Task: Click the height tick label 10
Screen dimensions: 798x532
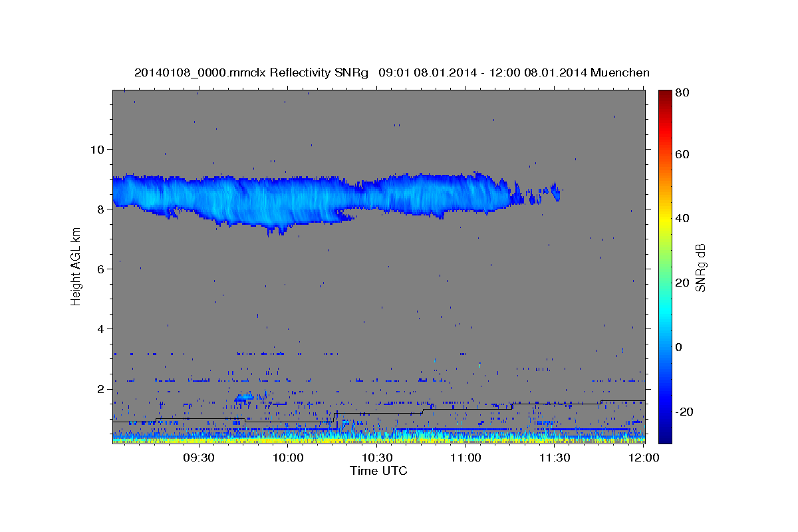Action: 98,149
